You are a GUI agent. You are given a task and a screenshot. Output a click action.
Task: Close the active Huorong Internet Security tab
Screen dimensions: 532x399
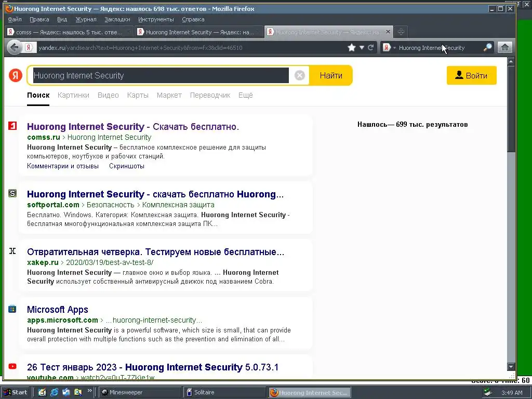[x=388, y=32]
